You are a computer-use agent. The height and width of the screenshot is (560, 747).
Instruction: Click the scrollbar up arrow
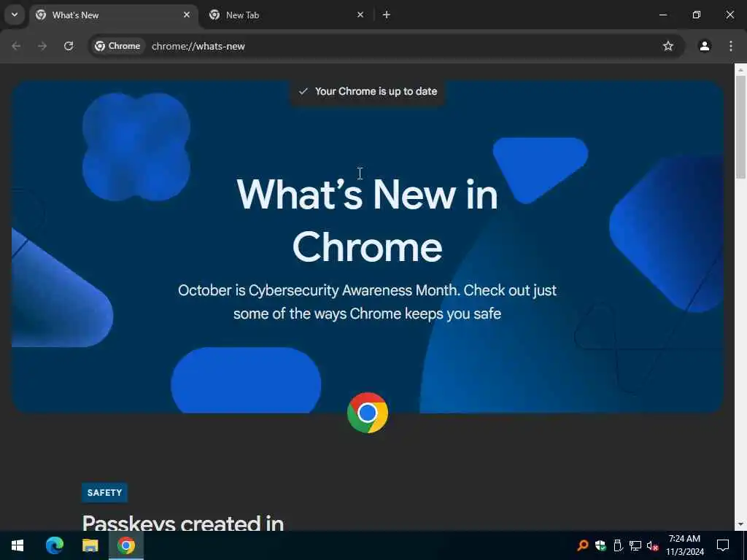tap(740, 69)
